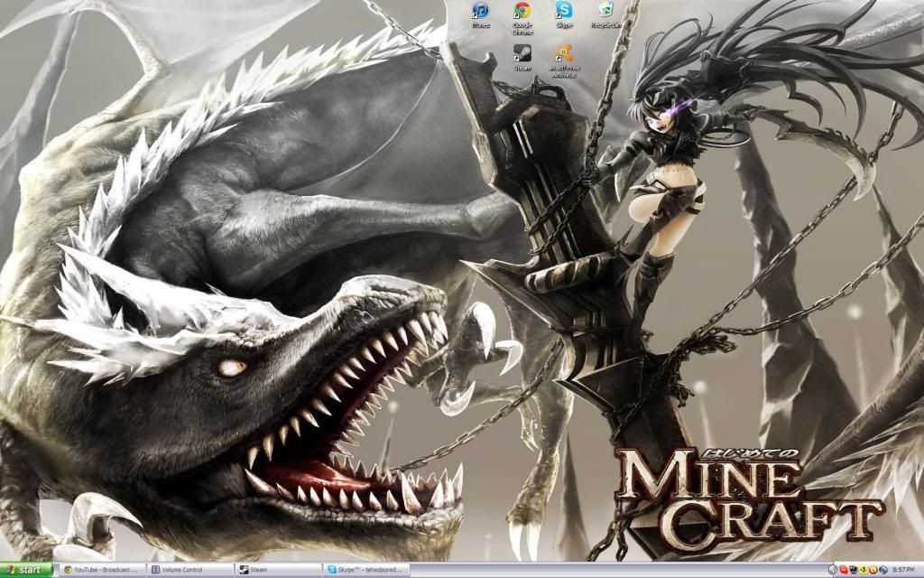Open the iTunes desktop shortcut
924x578 pixels.
[480, 13]
